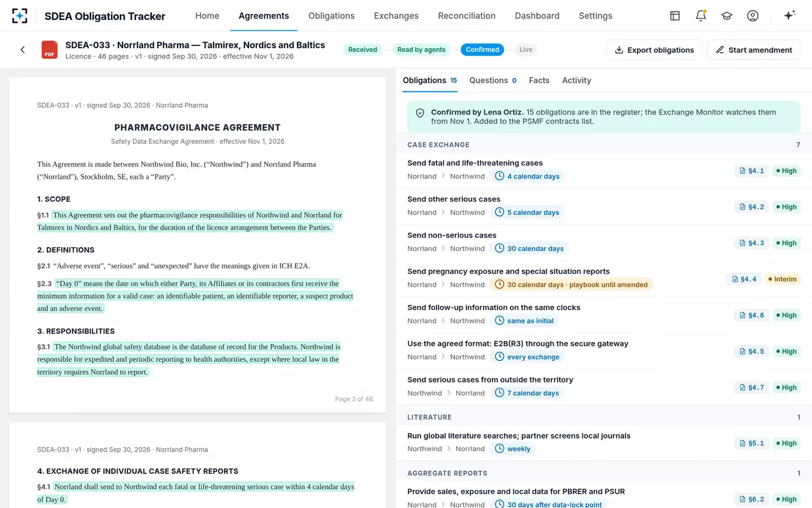Click the 4 calendar days deadline chip
812x508 pixels.
click(x=527, y=177)
